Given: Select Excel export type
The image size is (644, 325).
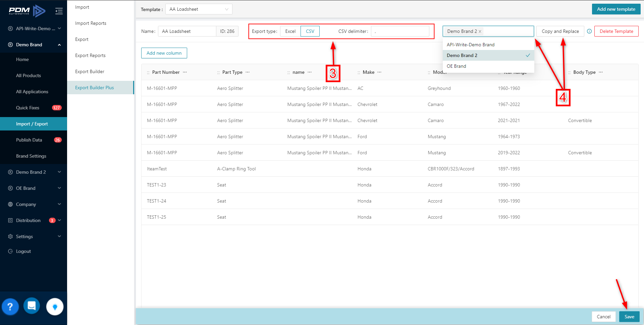Looking at the screenshot, I should point(290,31).
